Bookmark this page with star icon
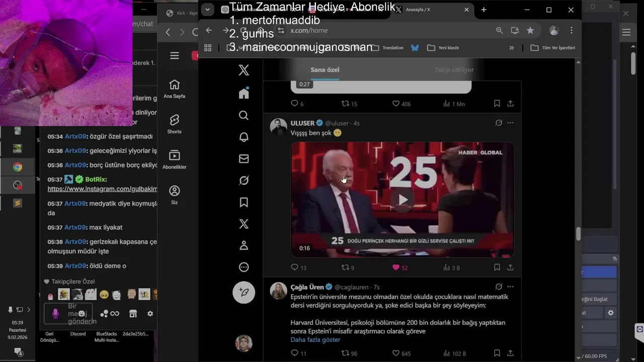Image resolution: width=644 pixels, height=362 pixels. 530,30
